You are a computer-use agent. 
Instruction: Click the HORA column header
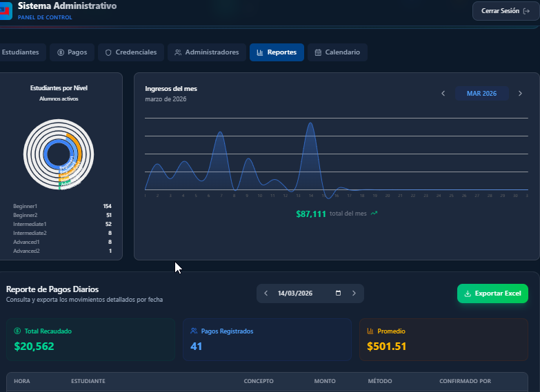coord(21,382)
